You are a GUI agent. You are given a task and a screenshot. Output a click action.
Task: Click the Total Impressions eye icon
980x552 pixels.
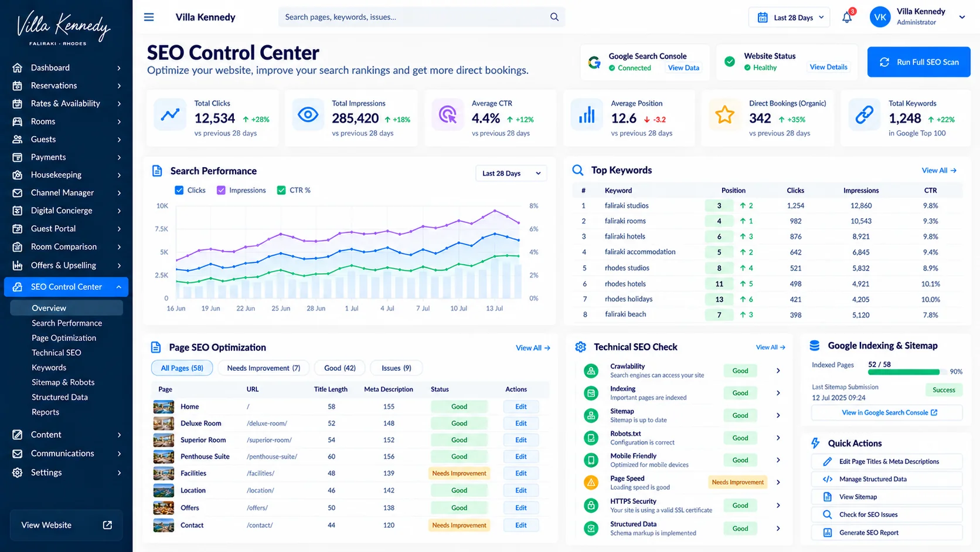[x=308, y=114]
